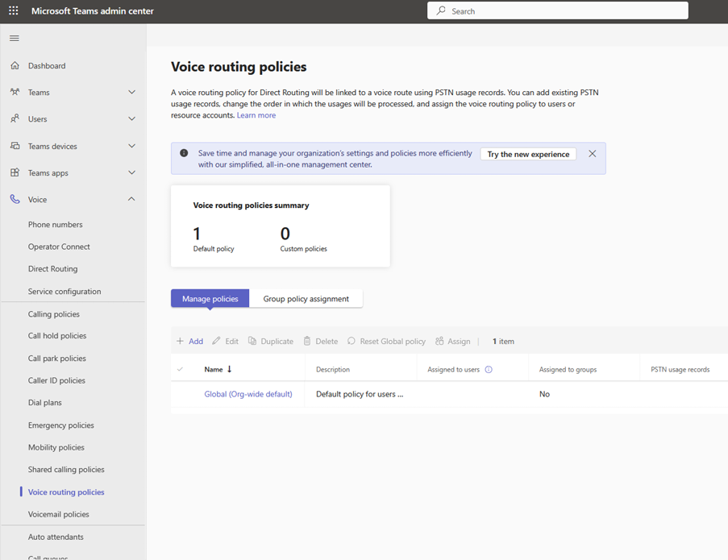Screen dimensions: 728x560
Task: Select Voice routing policies in sidebar
Action: coord(66,492)
